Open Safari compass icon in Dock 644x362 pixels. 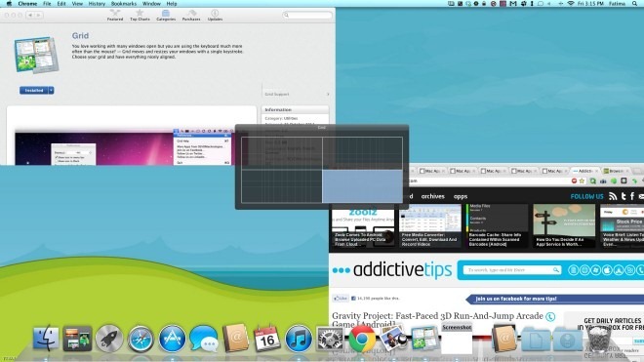tap(141, 339)
